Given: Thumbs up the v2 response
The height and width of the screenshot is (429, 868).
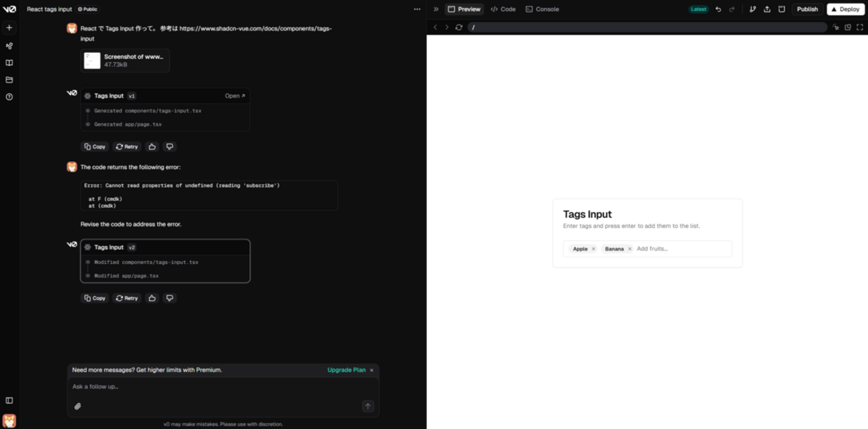Looking at the screenshot, I should (152, 298).
